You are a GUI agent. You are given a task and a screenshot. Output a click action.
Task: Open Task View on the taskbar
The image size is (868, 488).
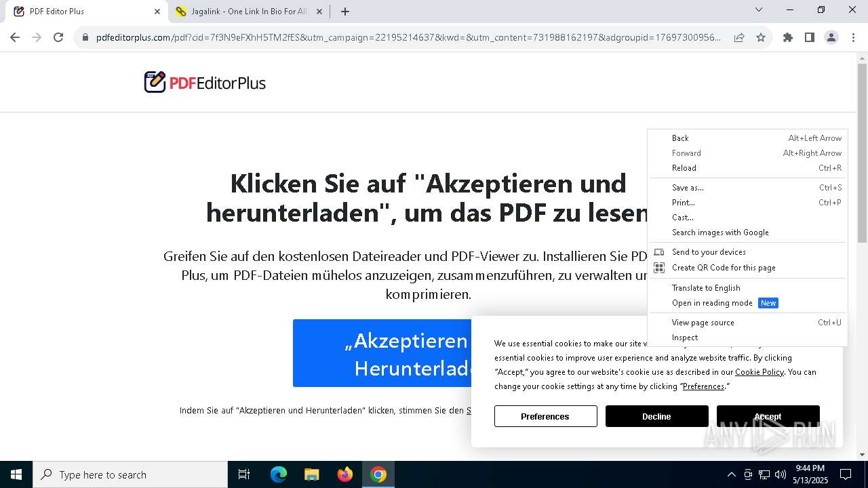pos(244,474)
